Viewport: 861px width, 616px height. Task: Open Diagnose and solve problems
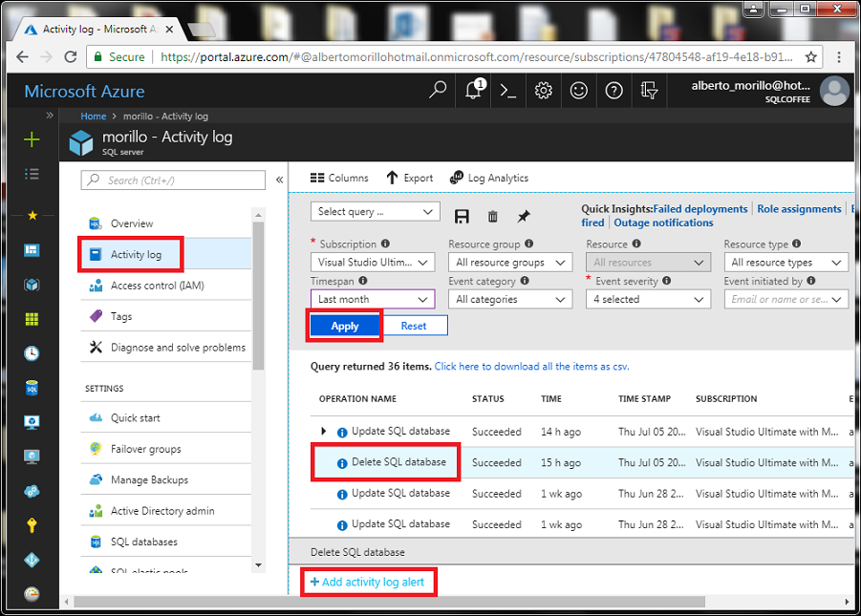click(x=166, y=347)
